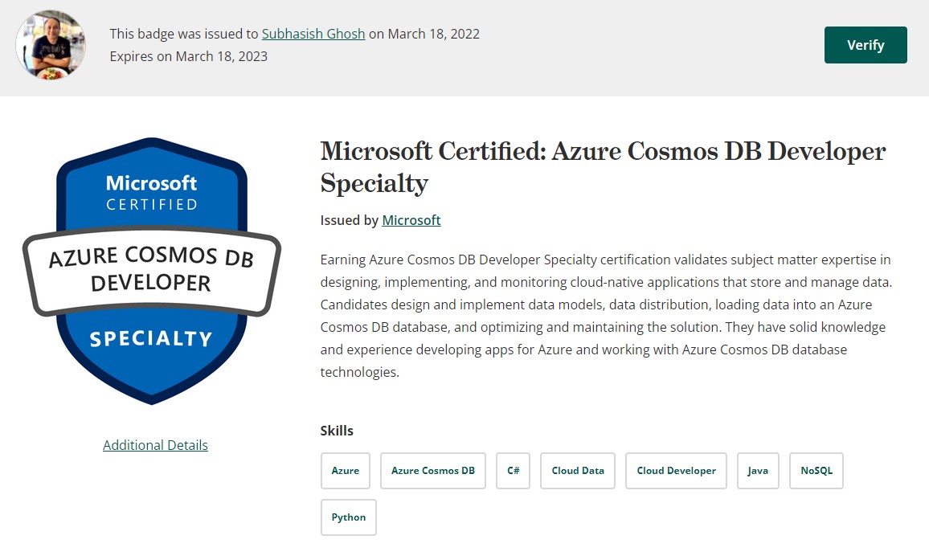Select the Java skill tag
This screenshot has height=560, width=929.
coord(758,471)
